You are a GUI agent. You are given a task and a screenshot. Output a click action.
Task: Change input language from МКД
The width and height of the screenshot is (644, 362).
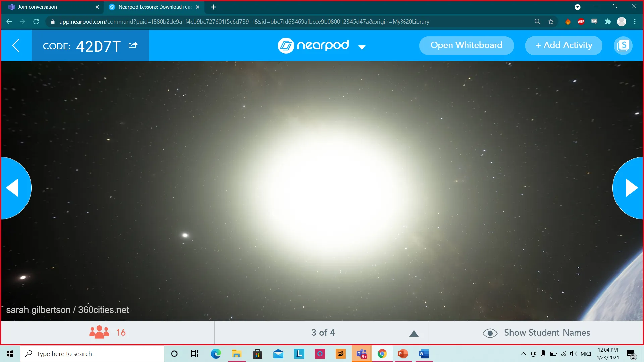(586, 354)
